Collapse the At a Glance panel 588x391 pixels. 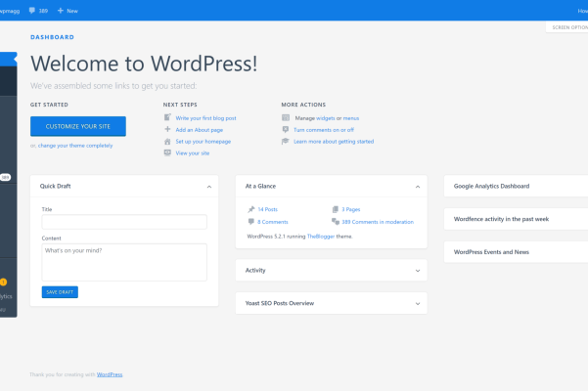418,187
